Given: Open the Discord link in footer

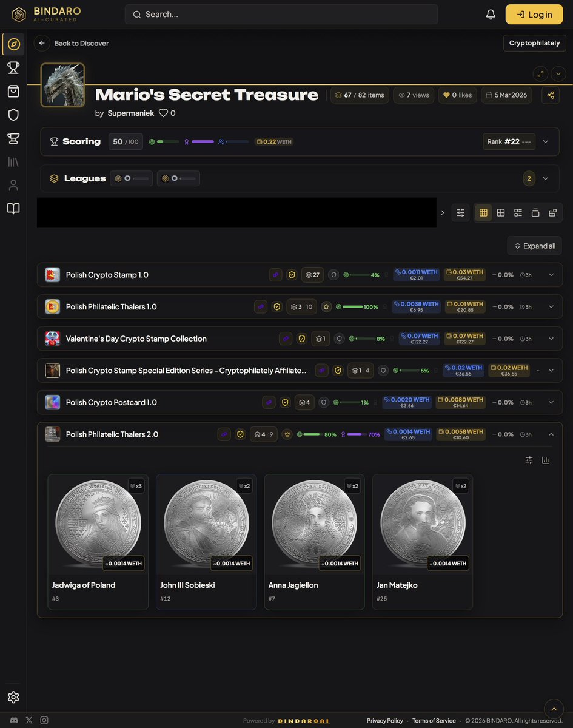Looking at the screenshot, I should click(14, 720).
